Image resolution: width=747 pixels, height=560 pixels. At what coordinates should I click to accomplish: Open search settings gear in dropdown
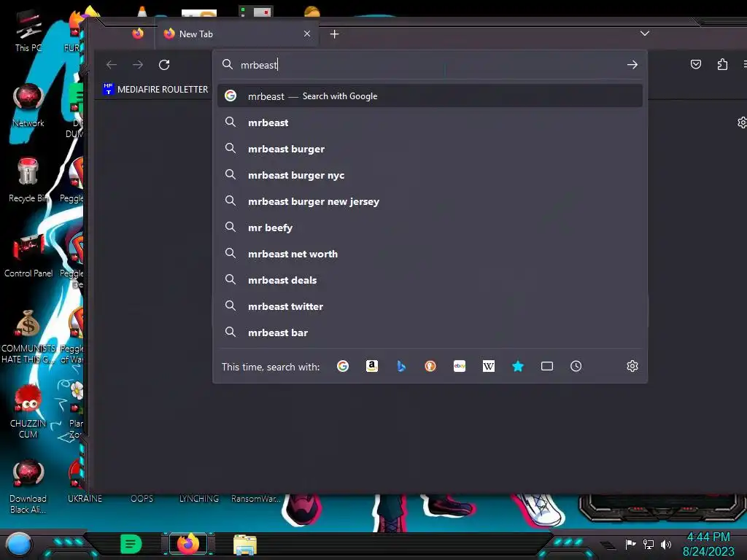coord(632,366)
